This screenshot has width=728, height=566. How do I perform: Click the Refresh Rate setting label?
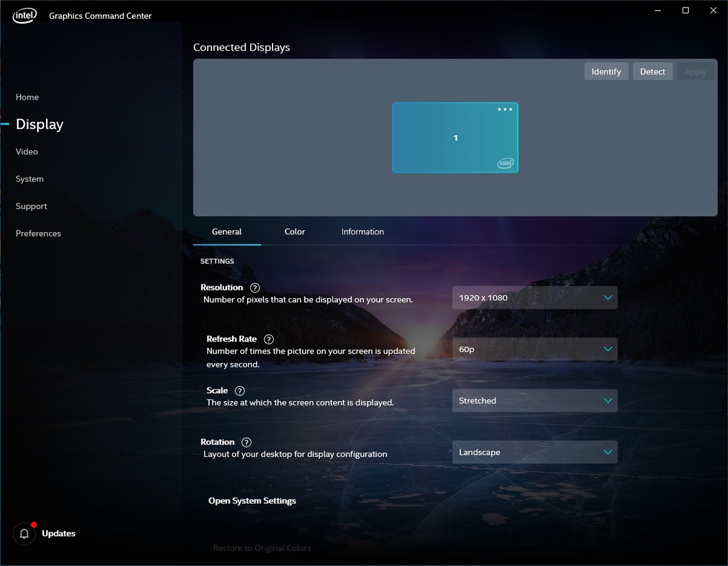pyautogui.click(x=231, y=339)
